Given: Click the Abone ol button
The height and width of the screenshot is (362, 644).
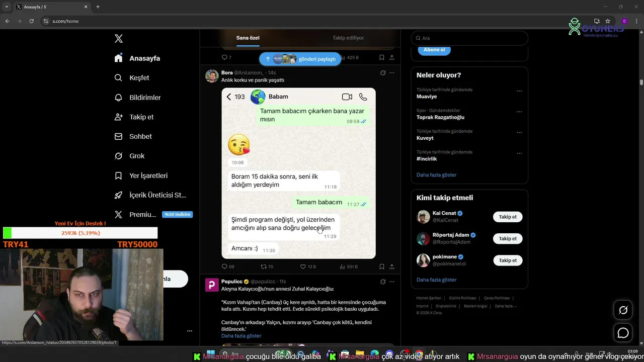Looking at the screenshot, I should [x=434, y=50].
